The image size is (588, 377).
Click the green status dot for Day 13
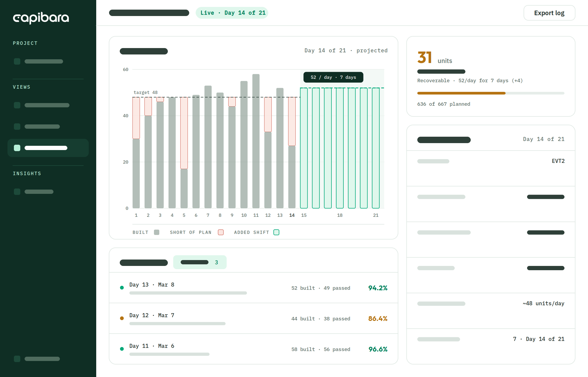pyautogui.click(x=122, y=288)
